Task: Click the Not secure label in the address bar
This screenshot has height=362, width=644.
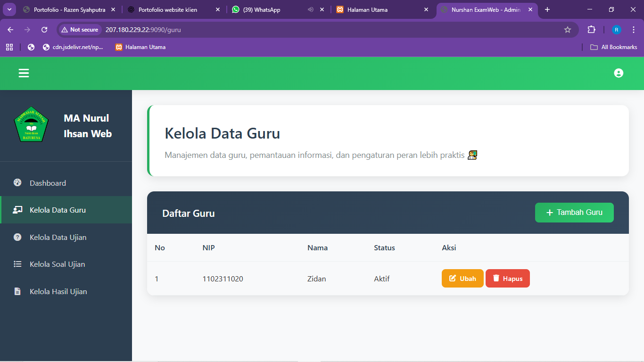Action: click(80, 29)
